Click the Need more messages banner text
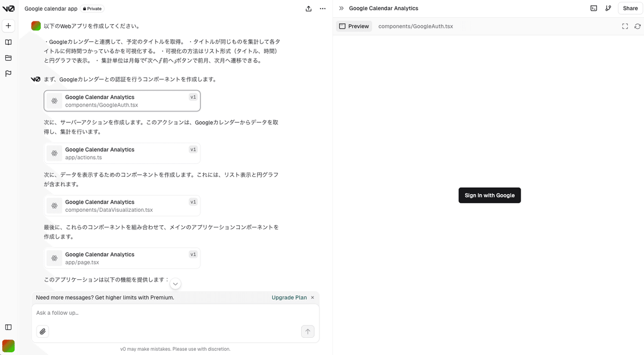Image resolution: width=644 pixels, height=355 pixels. click(105, 298)
